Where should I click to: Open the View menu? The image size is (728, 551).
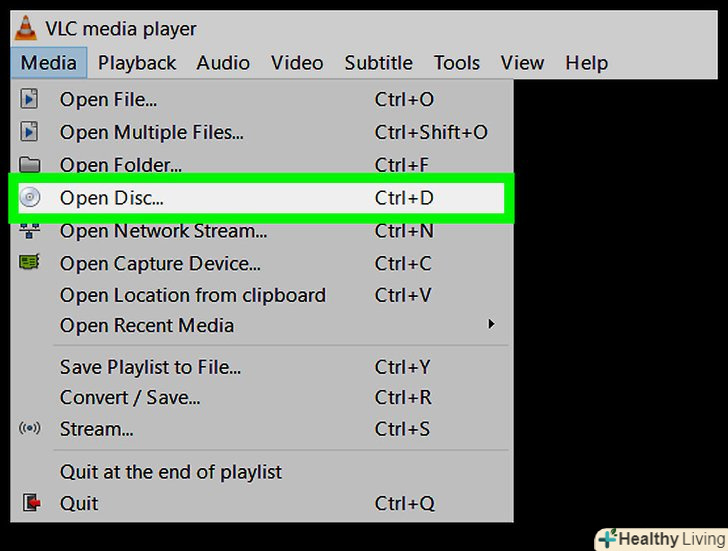[522, 63]
